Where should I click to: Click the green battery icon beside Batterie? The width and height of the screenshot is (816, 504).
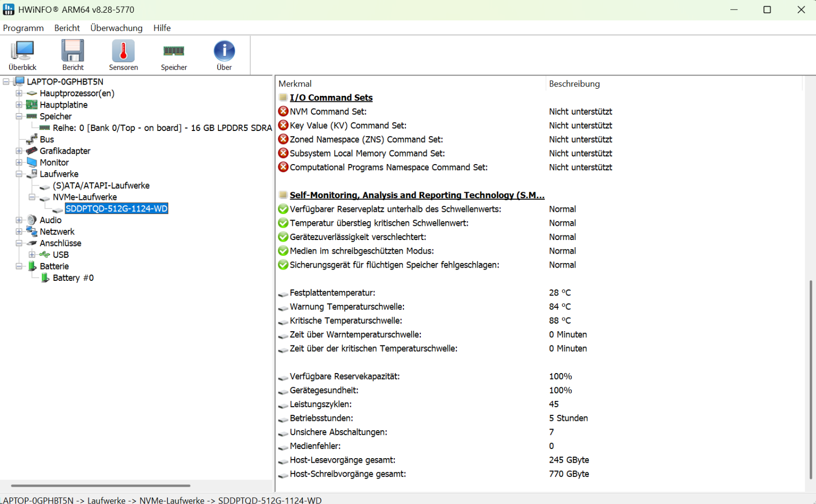tap(32, 267)
